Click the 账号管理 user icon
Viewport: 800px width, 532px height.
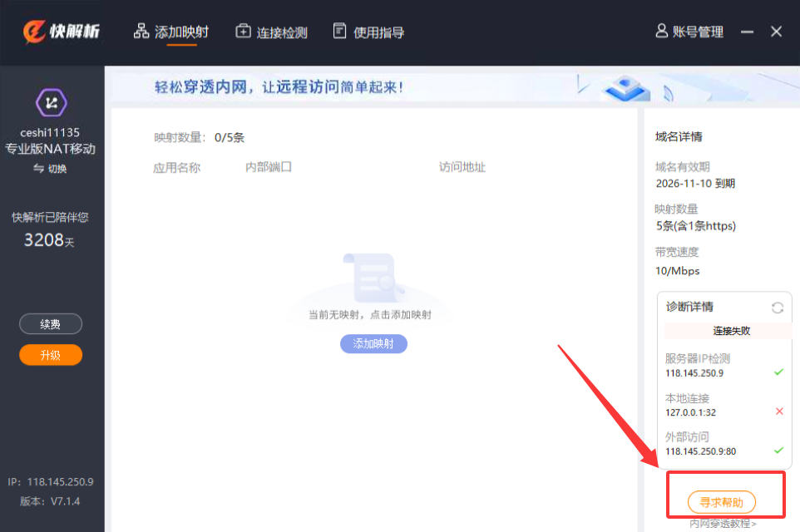661,31
